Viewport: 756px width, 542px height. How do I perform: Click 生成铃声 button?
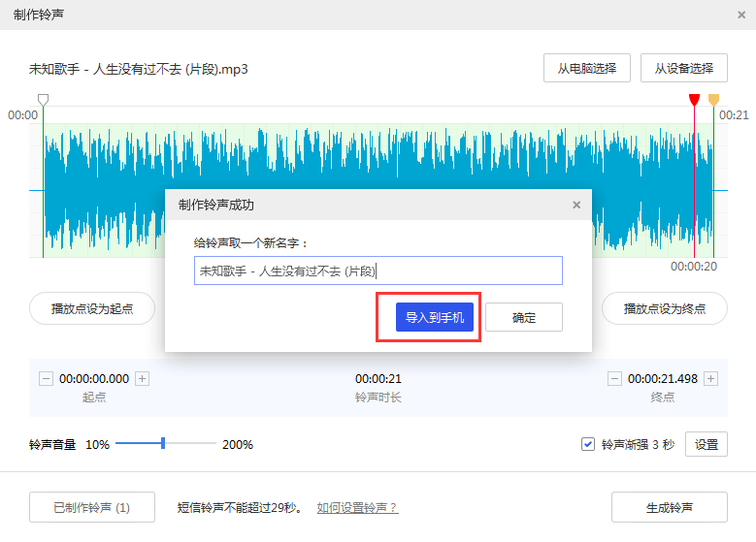[x=670, y=507]
